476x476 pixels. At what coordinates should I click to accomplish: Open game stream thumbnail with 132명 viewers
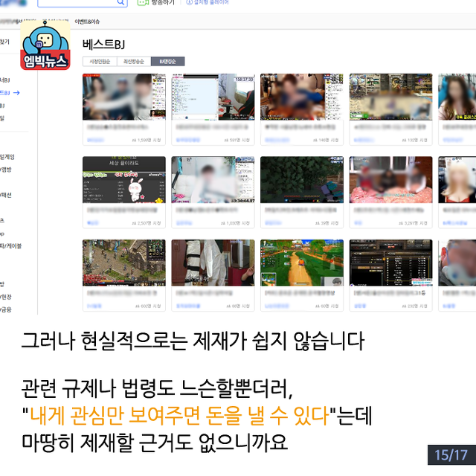[x=391, y=97]
